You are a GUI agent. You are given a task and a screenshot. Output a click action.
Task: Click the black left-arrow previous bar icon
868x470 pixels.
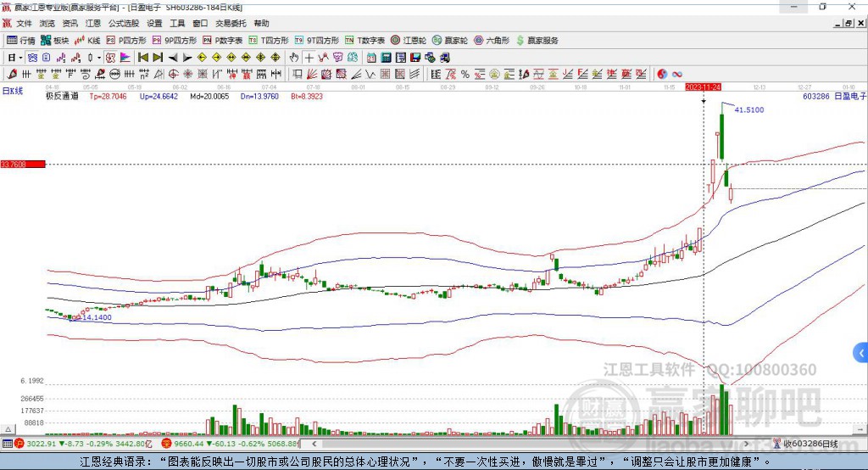click(173, 58)
